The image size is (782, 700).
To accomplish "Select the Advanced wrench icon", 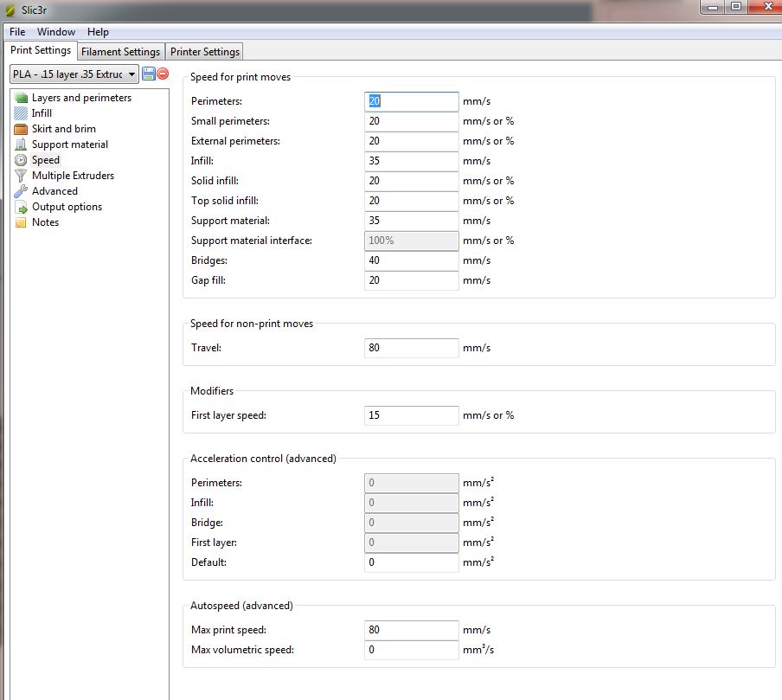I will [x=21, y=191].
